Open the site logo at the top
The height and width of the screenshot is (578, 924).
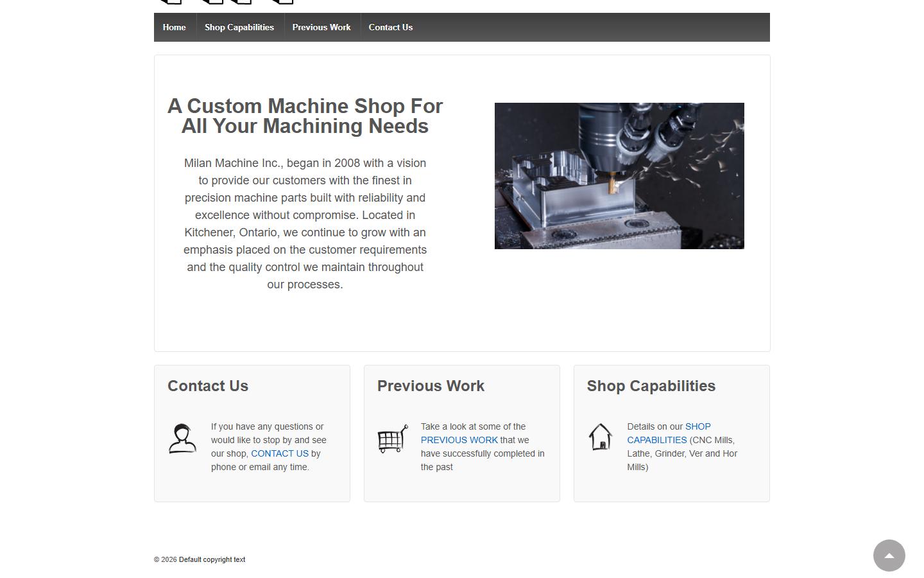tap(225, 3)
